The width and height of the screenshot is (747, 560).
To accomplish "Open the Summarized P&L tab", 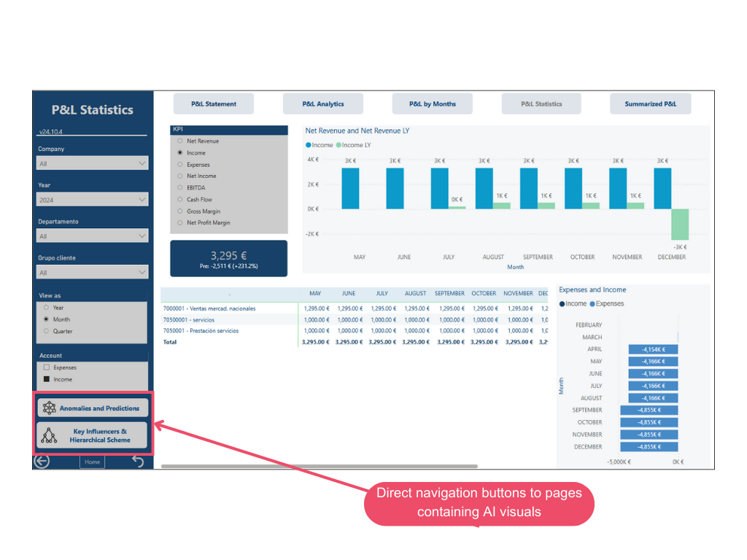I will [650, 104].
